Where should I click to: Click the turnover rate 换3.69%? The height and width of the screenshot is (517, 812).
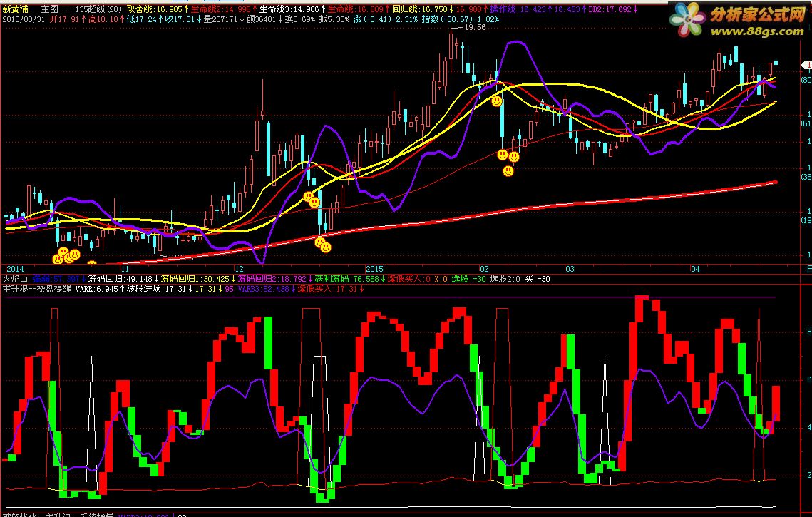[x=299, y=19]
